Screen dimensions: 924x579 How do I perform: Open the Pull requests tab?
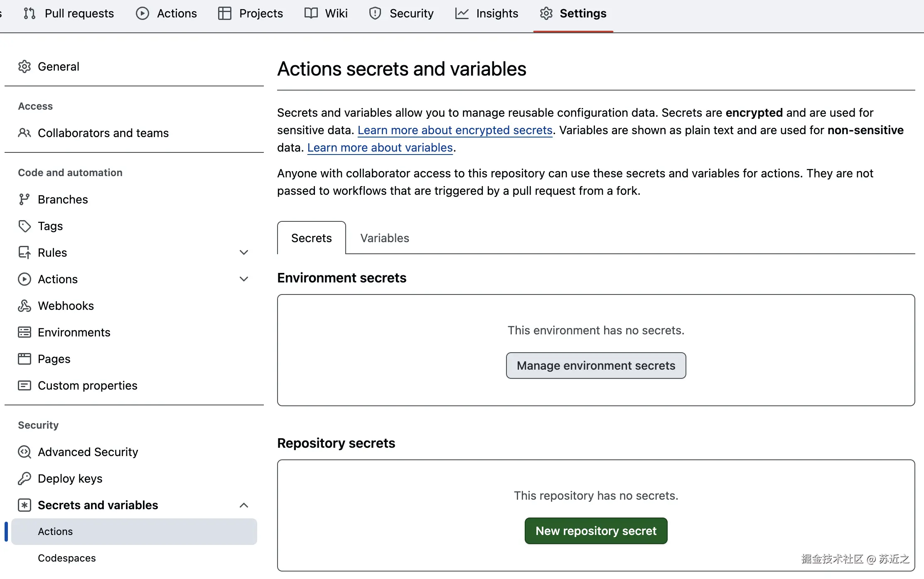pyautogui.click(x=69, y=13)
